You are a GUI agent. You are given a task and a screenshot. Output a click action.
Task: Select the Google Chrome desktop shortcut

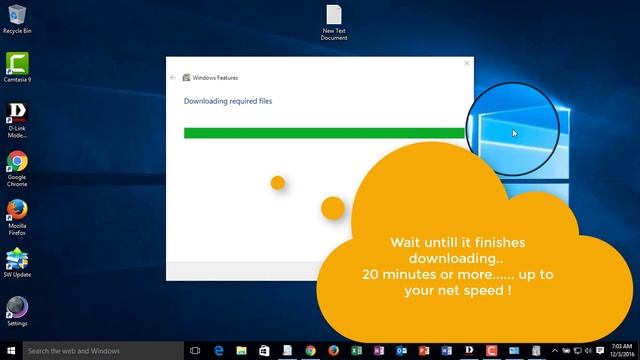(x=17, y=169)
